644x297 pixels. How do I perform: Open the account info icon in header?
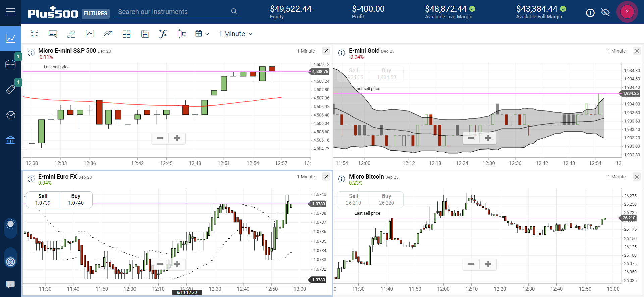point(590,13)
